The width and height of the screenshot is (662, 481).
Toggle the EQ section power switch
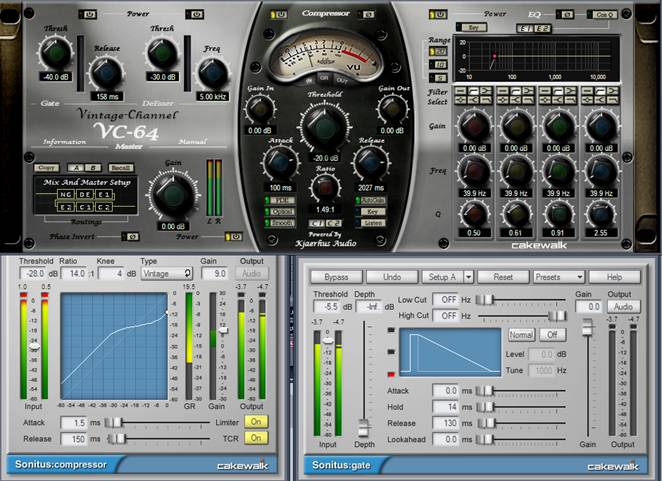coord(438,15)
